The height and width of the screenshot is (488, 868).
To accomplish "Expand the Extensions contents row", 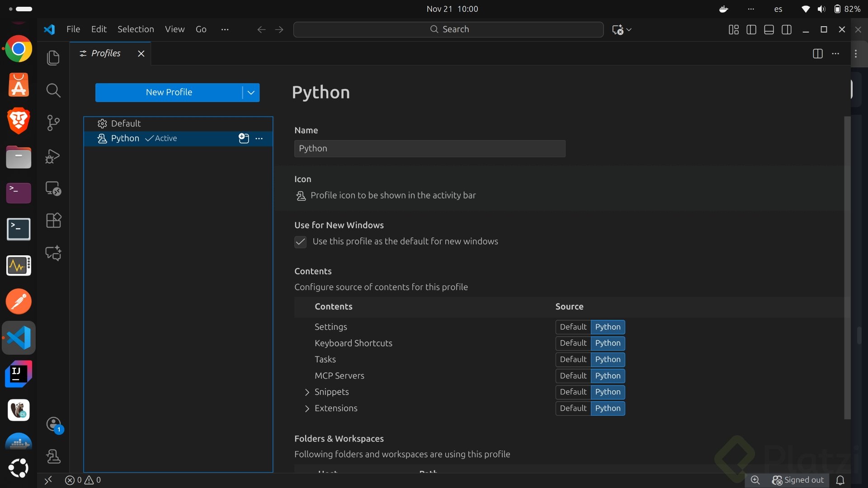I will [307, 408].
